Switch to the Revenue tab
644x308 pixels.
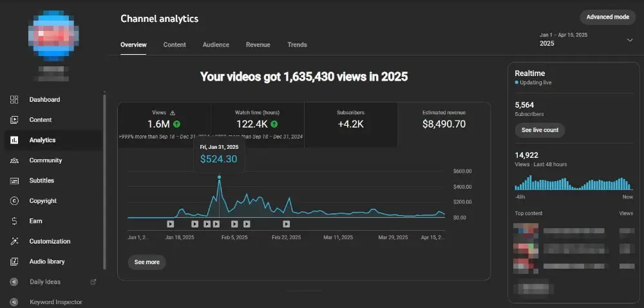(258, 44)
